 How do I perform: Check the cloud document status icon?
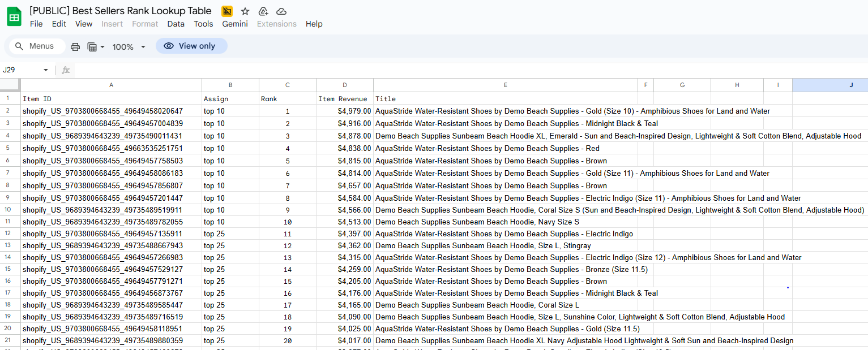[281, 11]
